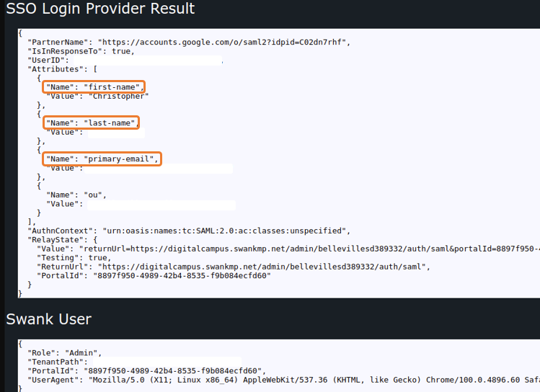Viewport: 540px width, 392px height.
Task: Click the RelayState PortalId value
Action: tap(180, 275)
